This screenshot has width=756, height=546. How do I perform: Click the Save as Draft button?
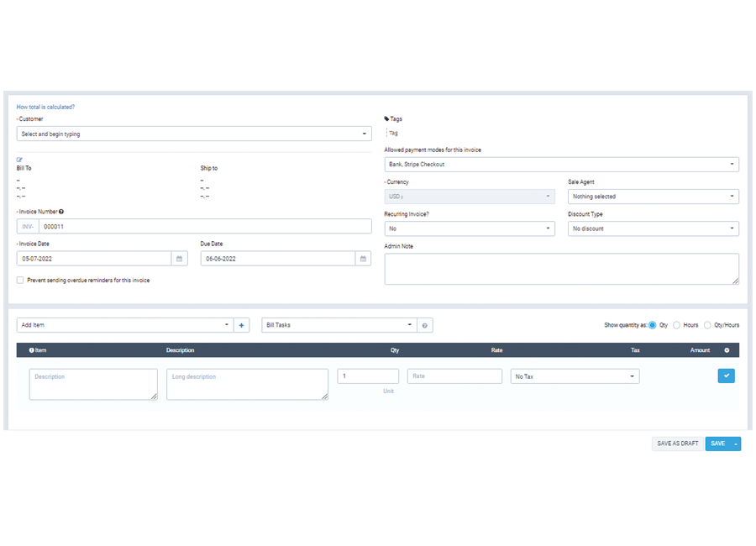[x=677, y=444]
